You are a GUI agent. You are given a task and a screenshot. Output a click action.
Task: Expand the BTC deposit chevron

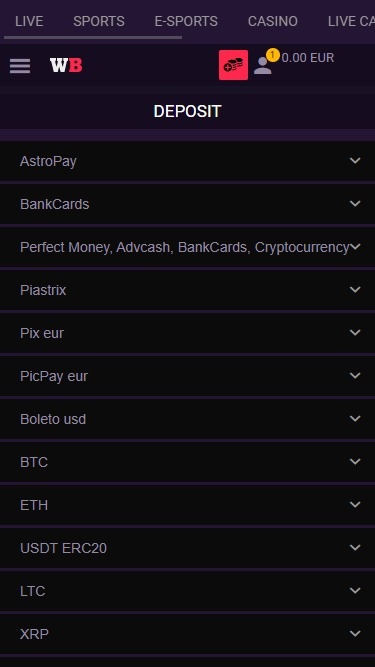(355, 462)
